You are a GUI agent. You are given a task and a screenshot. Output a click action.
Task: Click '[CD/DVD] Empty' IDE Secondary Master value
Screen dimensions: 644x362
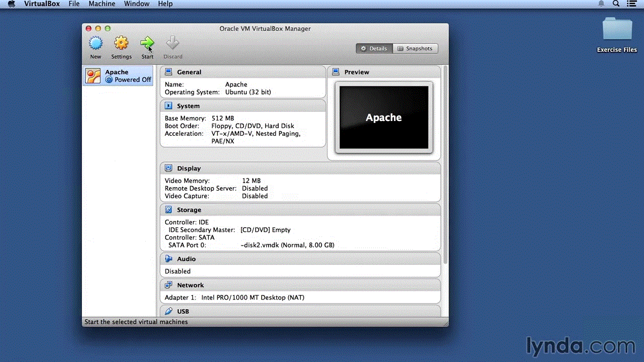pyautogui.click(x=266, y=230)
